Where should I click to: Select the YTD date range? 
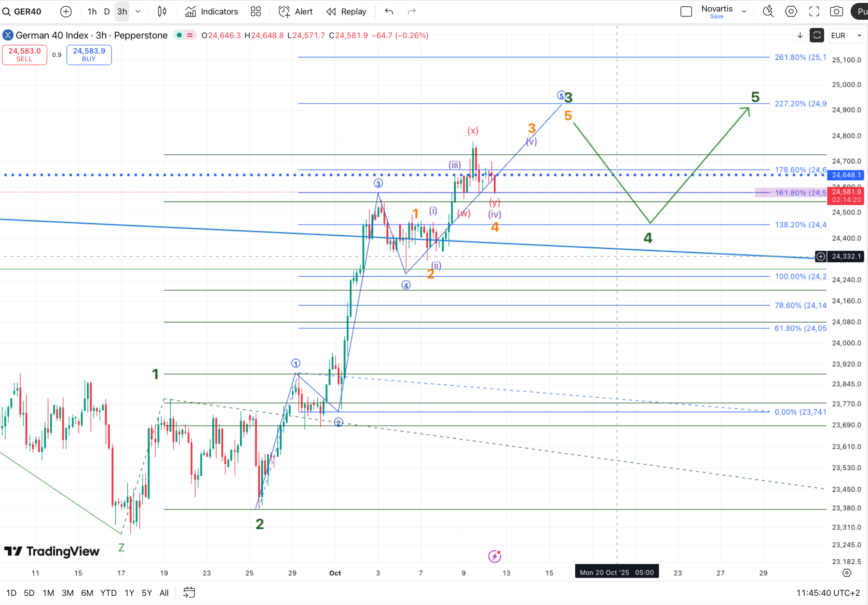[x=108, y=593]
